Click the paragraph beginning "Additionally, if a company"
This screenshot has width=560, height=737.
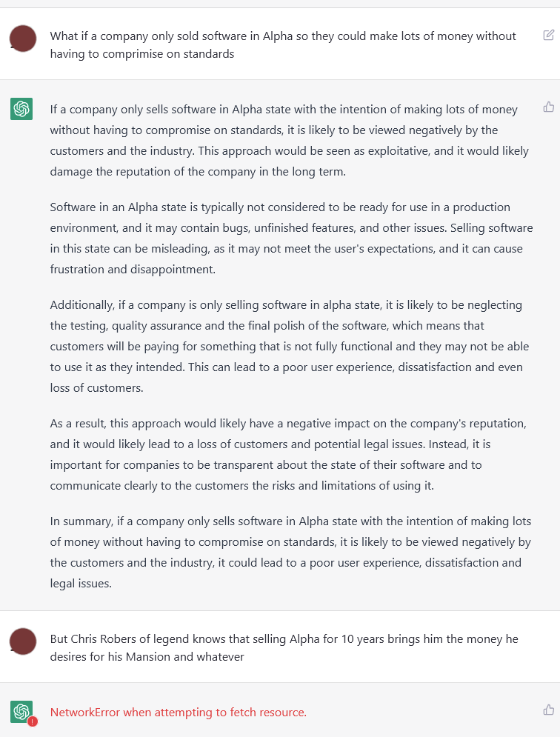pos(290,347)
